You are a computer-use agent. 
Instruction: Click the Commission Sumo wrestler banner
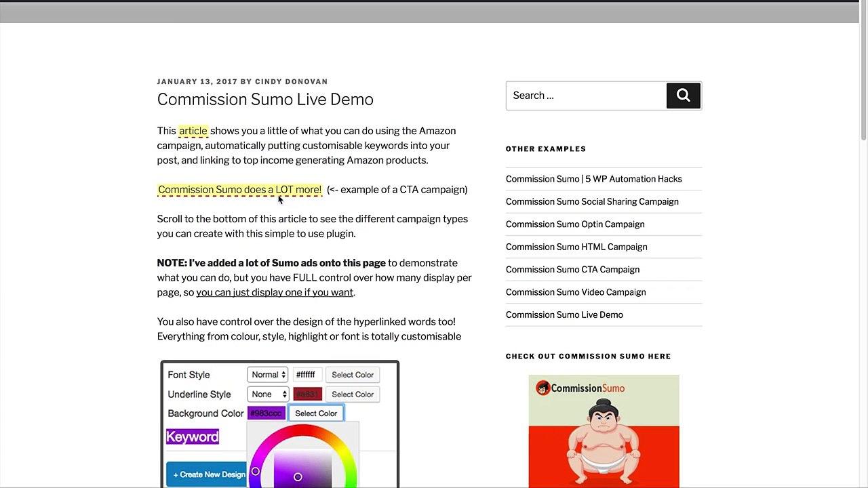(604, 431)
